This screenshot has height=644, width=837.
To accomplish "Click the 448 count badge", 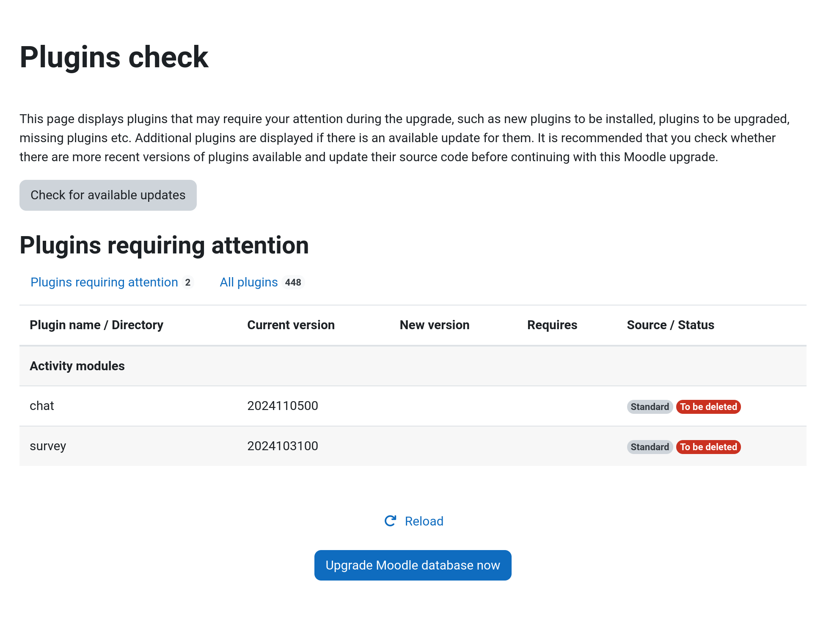I will [293, 282].
